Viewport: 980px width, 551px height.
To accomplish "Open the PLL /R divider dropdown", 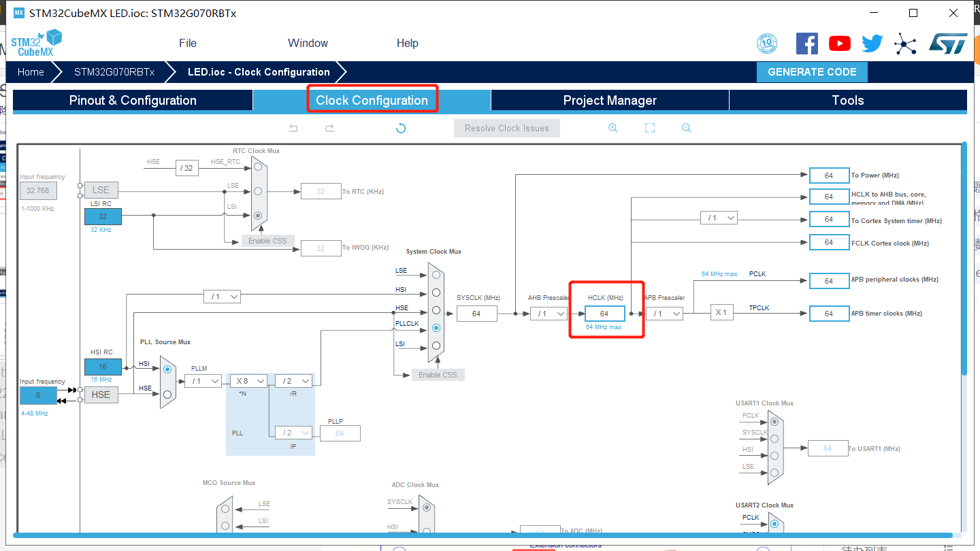I will point(293,381).
